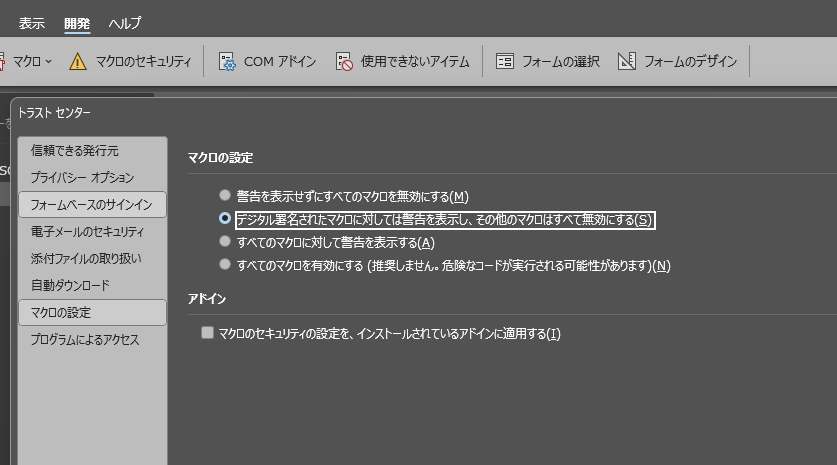Enable checkbox for applying macro security to add-ins
Image resolution: width=837 pixels, height=465 pixels.
coord(208,333)
